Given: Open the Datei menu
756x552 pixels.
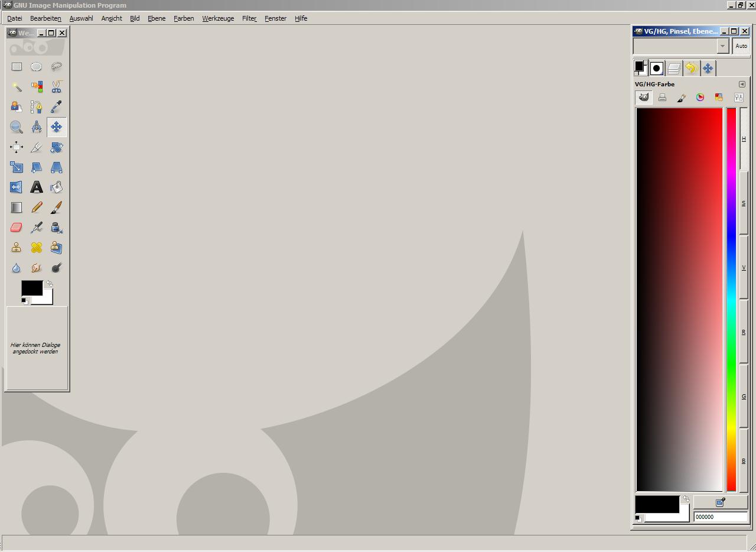Looking at the screenshot, I should pyautogui.click(x=15, y=18).
